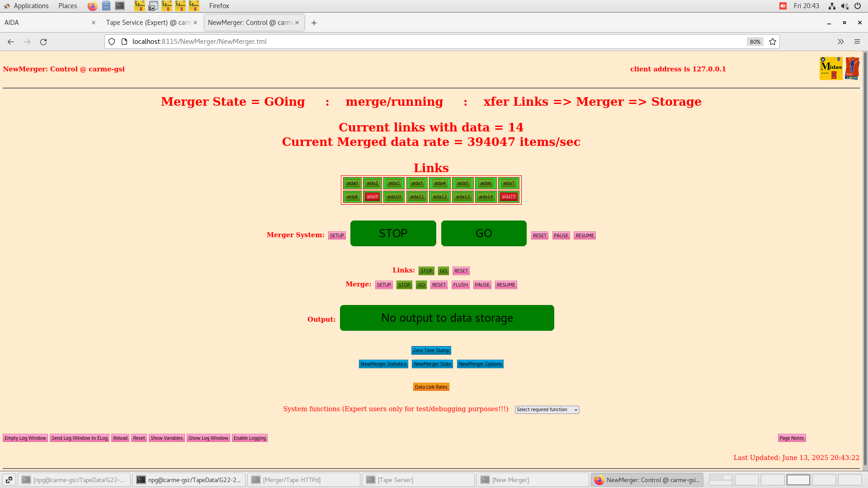Image resolution: width=868 pixels, height=488 pixels.
Task: Click the Tcl powered logo icon
Action: [852, 68]
